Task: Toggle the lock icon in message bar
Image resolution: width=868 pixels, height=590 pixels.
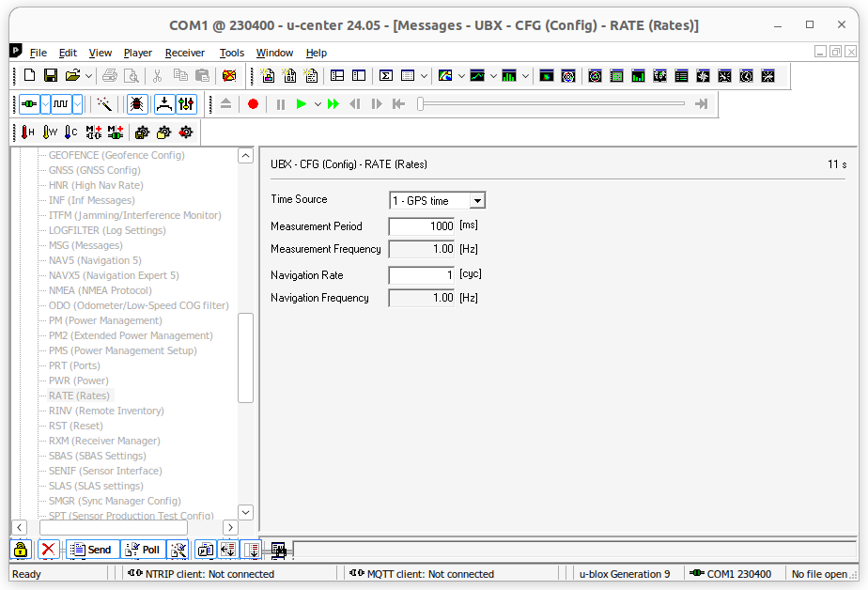Action: [21, 550]
